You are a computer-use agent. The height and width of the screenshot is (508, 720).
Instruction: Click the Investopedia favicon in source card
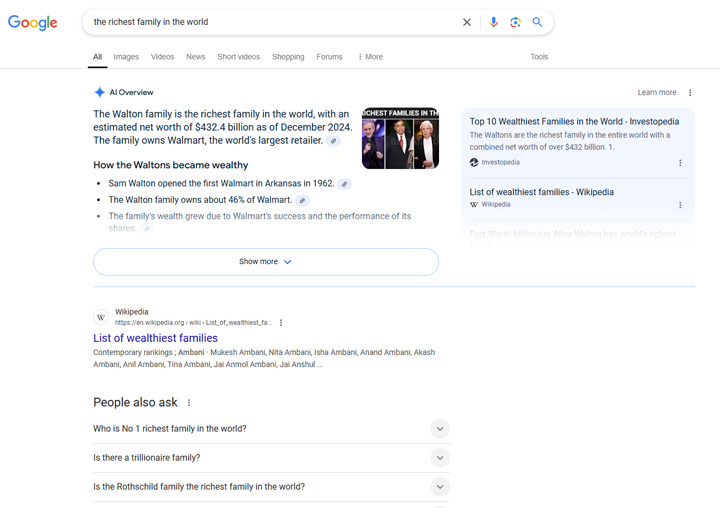point(474,162)
